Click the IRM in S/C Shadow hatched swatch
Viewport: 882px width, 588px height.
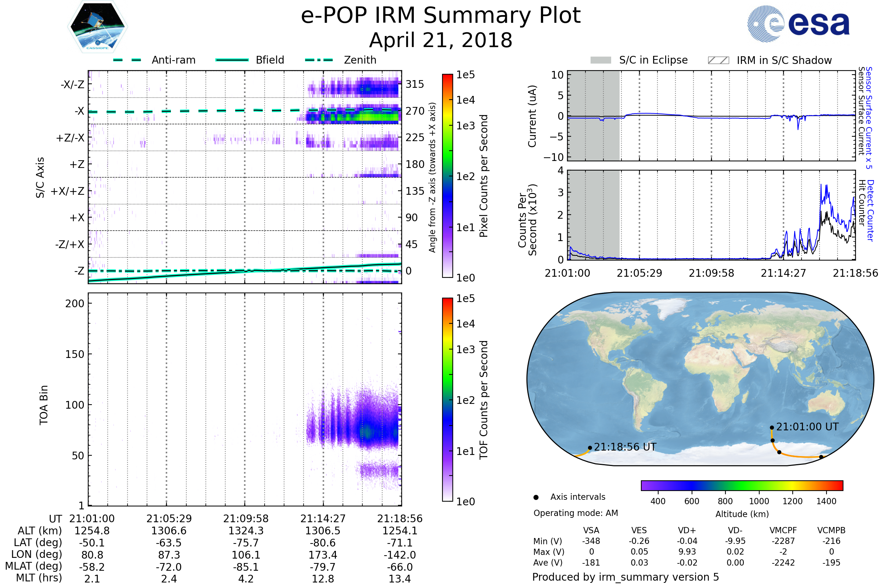click(x=718, y=60)
